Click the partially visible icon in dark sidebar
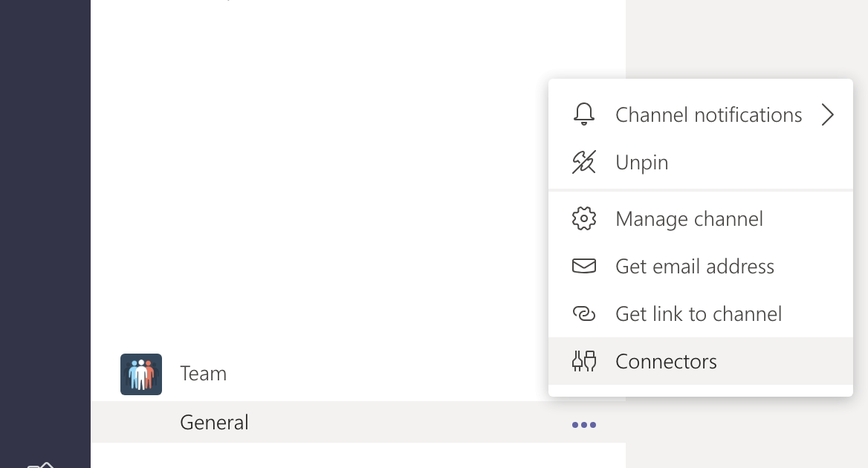The width and height of the screenshot is (868, 468). [40, 465]
